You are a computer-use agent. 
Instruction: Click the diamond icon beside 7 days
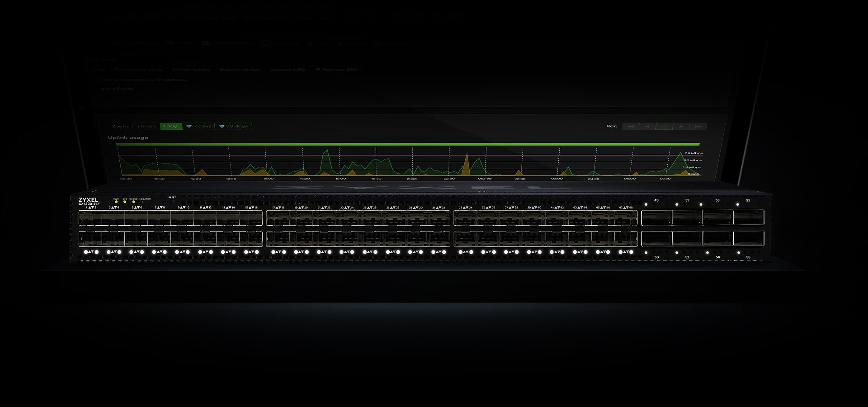(x=189, y=126)
